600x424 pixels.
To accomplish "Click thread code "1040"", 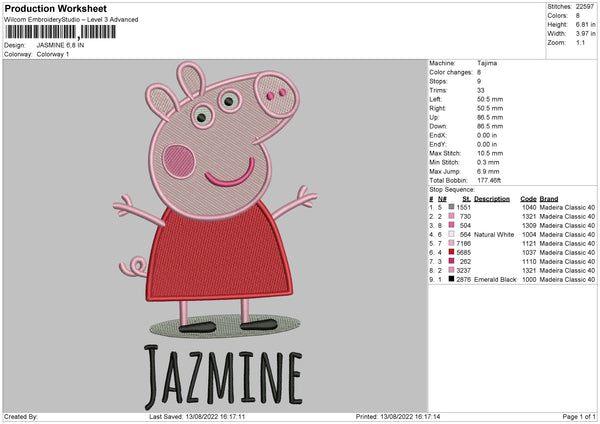I will (529, 207).
